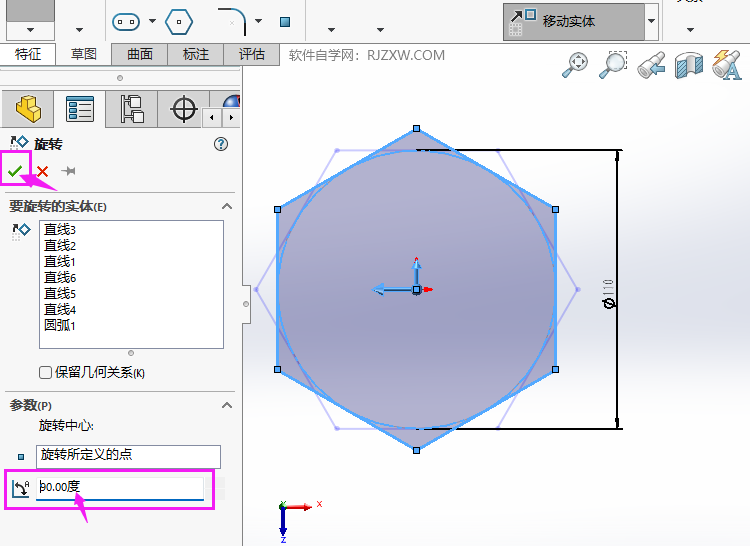Switch to the 特征 tab
The height and width of the screenshot is (546, 750).
(28, 54)
